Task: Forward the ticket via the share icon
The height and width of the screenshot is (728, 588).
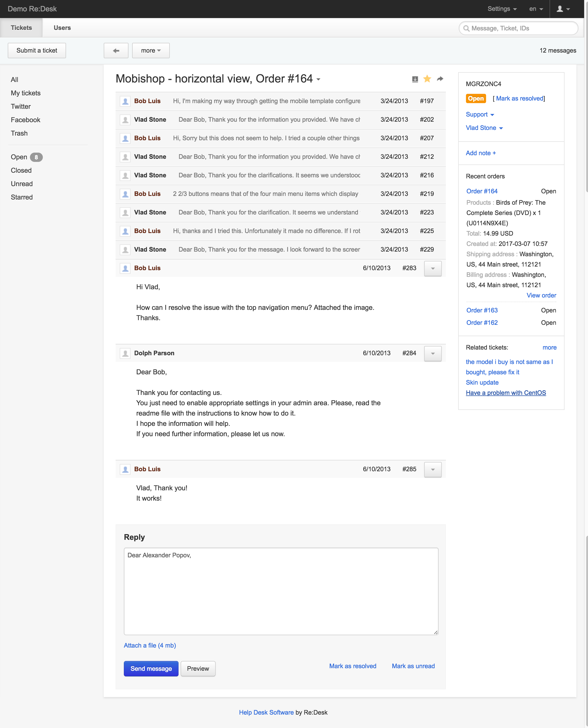Action: (439, 79)
